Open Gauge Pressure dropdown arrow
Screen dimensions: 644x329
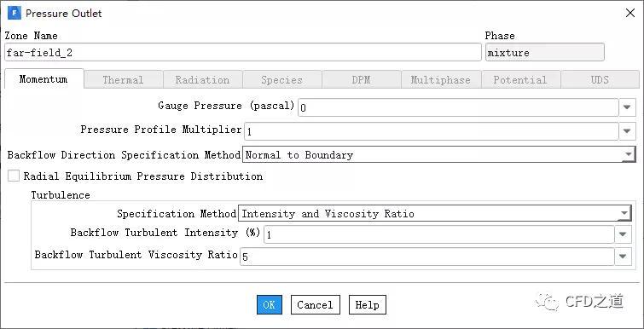pos(627,107)
